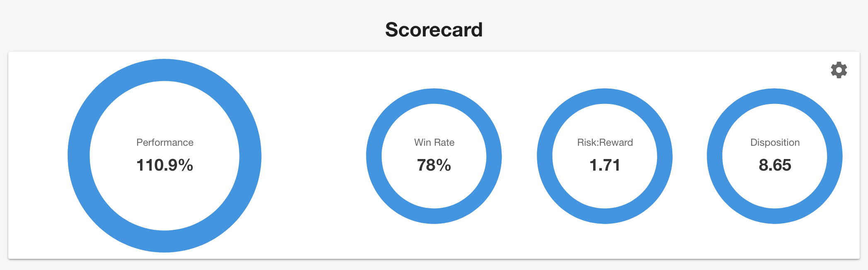Select the Risk:Reward label text

pos(605,142)
